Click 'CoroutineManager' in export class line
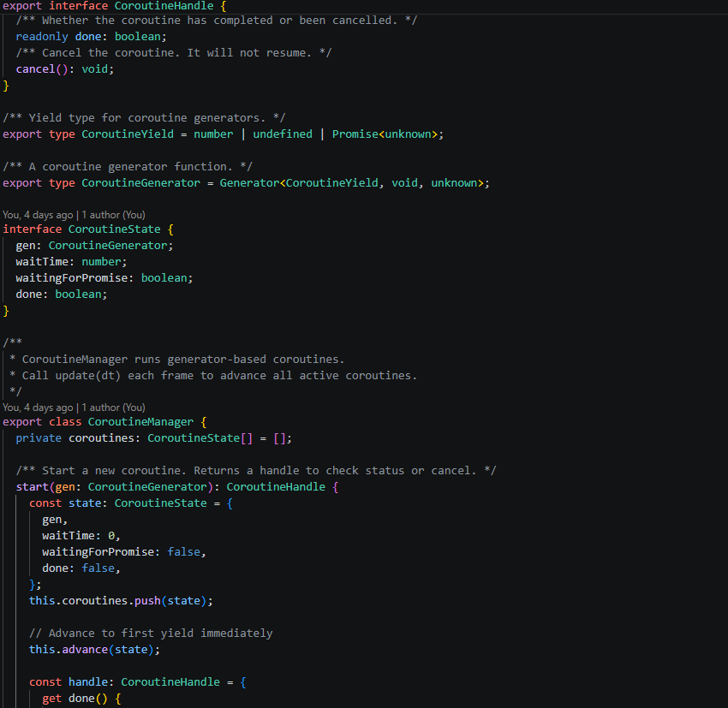Image resolution: width=728 pixels, height=708 pixels. (x=140, y=422)
